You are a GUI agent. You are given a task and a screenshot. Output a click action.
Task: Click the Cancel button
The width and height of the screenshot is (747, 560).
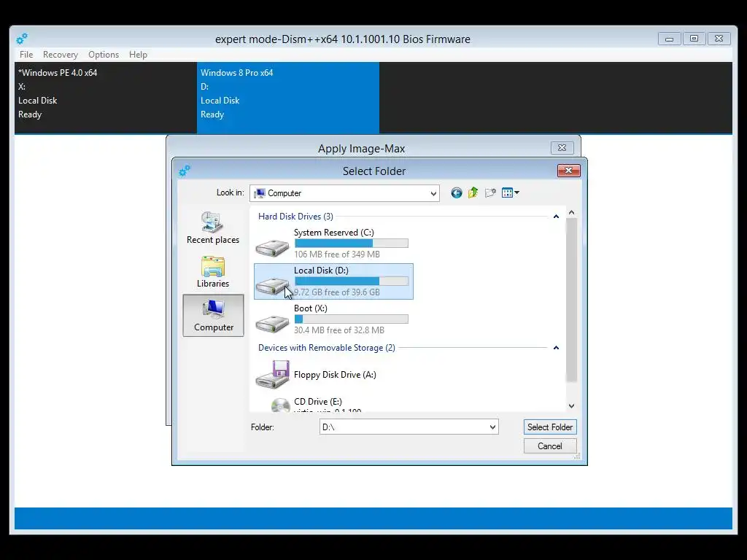click(x=550, y=446)
